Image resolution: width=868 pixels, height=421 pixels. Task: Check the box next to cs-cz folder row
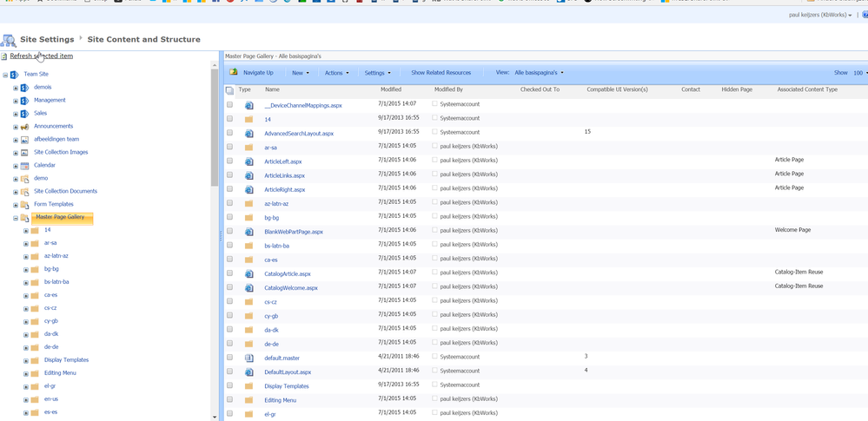tap(229, 301)
